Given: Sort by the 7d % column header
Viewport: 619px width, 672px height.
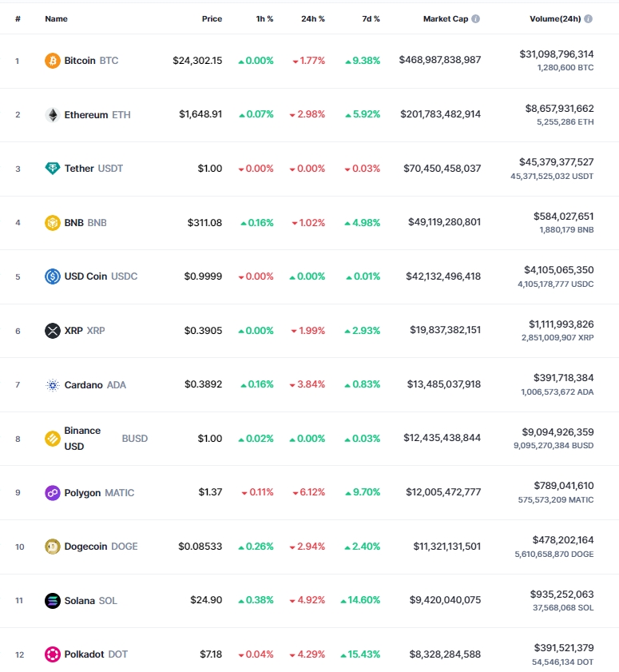Looking at the screenshot, I should coord(371,19).
